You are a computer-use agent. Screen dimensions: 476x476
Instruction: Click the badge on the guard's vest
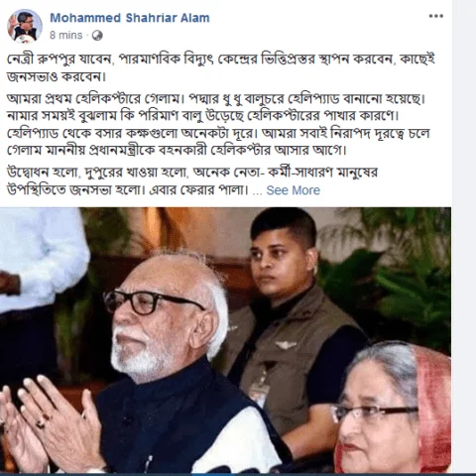[x=285, y=345]
